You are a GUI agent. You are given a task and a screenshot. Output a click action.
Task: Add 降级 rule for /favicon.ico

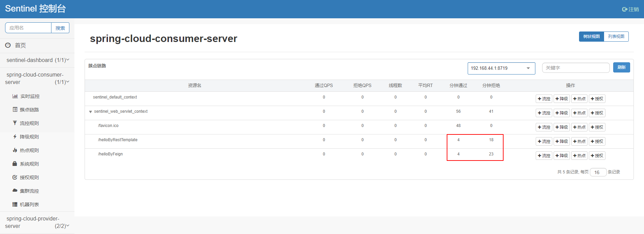point(562,127)
